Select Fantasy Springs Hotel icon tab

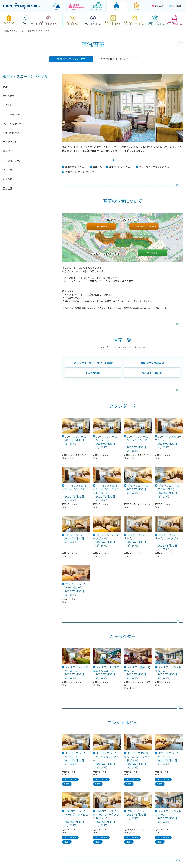(49, 20)
